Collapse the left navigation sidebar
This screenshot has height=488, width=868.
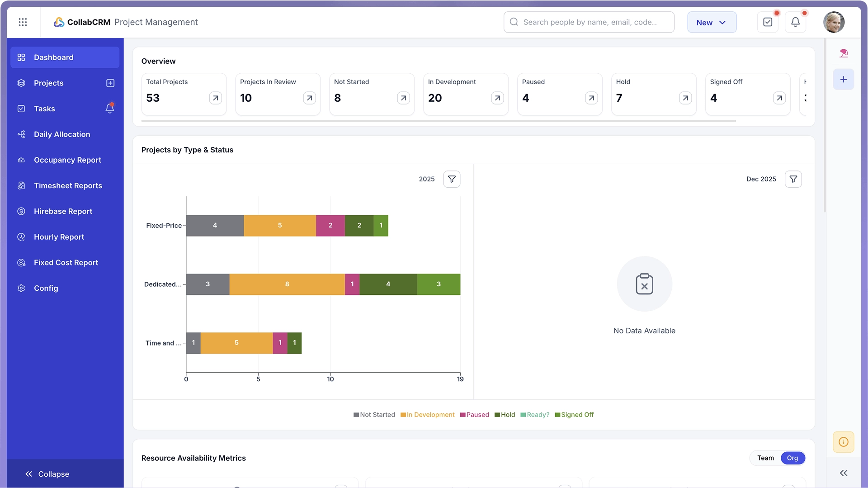[x=47, y=474]
